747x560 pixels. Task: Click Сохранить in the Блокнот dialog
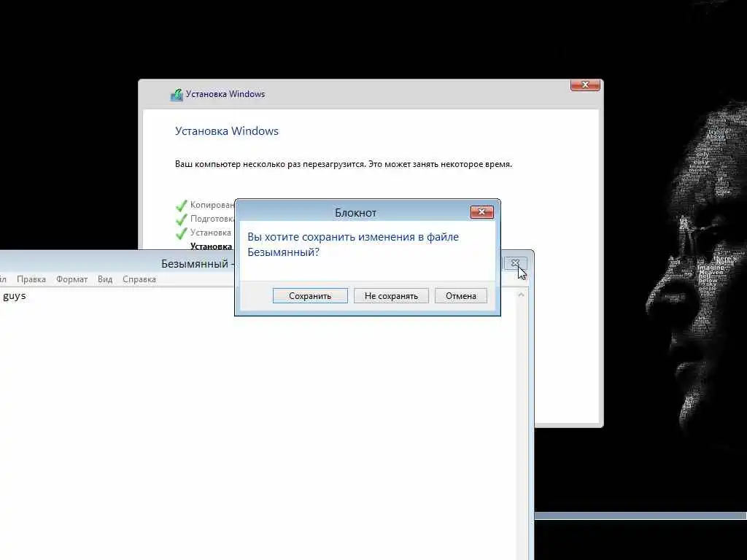pyautogui.click(x=310, y=296)
